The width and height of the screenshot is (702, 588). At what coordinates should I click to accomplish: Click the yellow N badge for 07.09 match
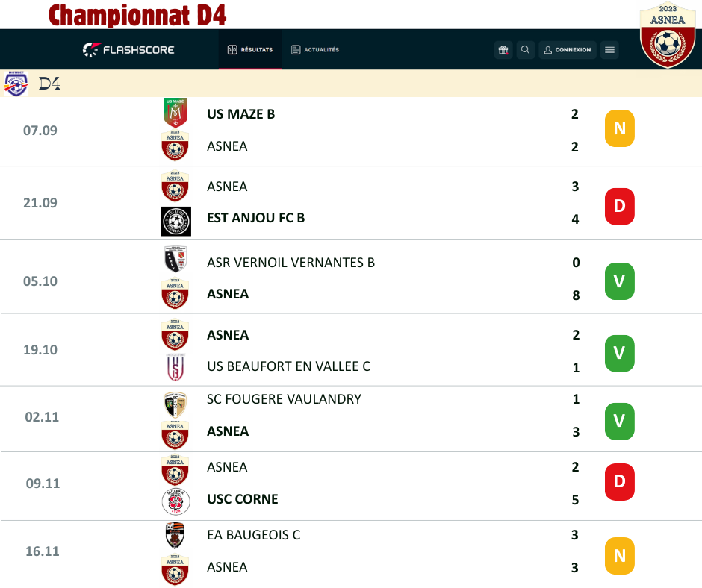pos(619,129)
